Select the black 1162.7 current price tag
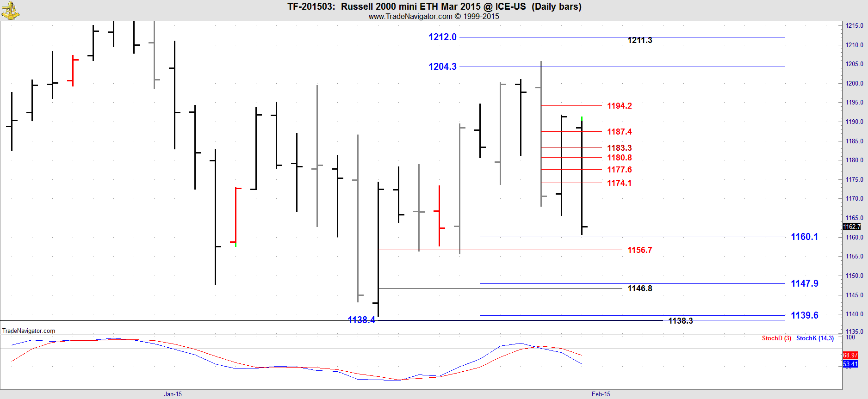Viewport: 868px width, 399px height. (851, 227)
